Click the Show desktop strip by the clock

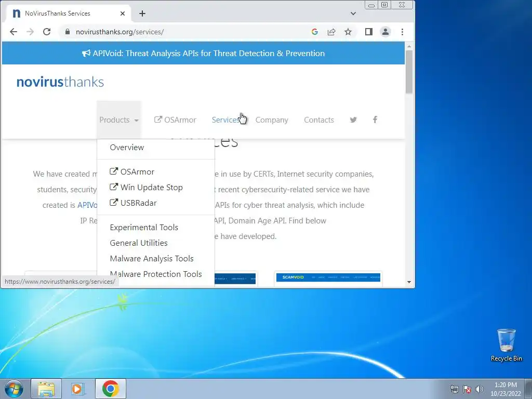tap(528, 389)
